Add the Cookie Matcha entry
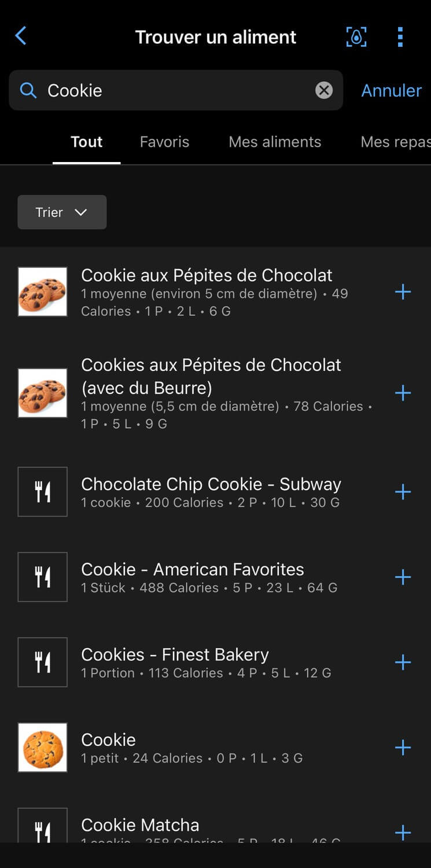Screen dimensions: 431x868 403,832
